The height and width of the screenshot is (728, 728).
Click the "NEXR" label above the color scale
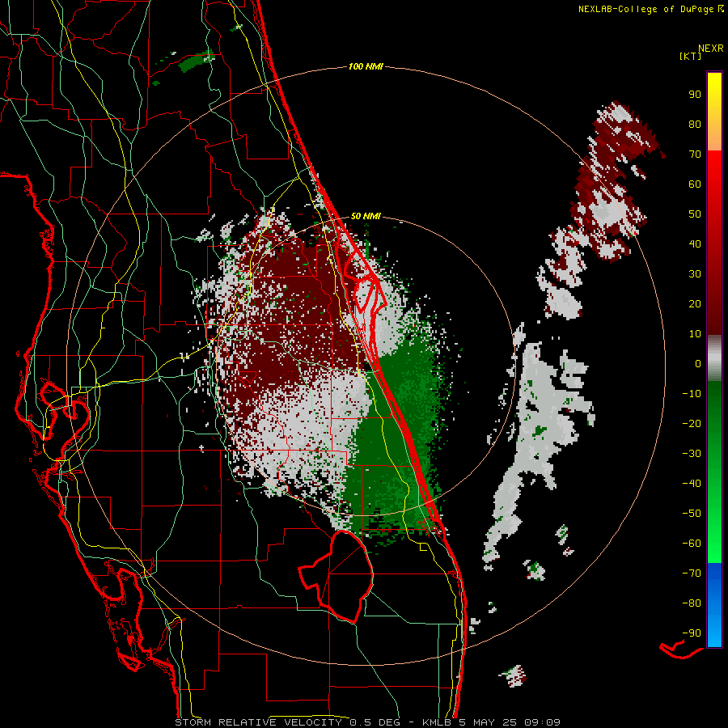tap(710, 49)
